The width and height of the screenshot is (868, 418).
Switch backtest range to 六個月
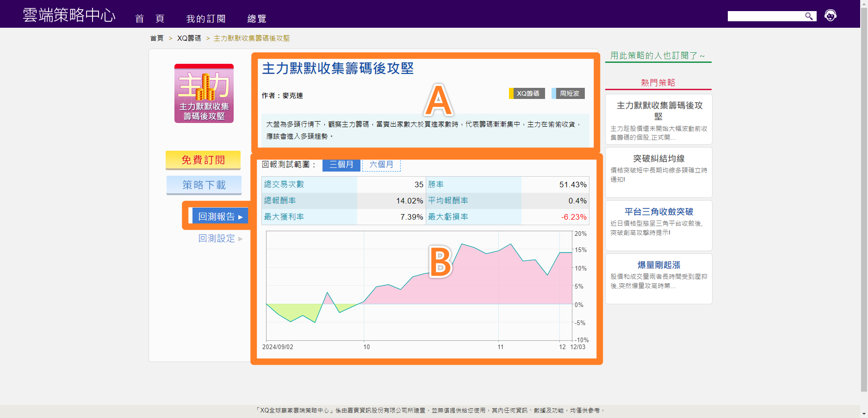(381, 165)
